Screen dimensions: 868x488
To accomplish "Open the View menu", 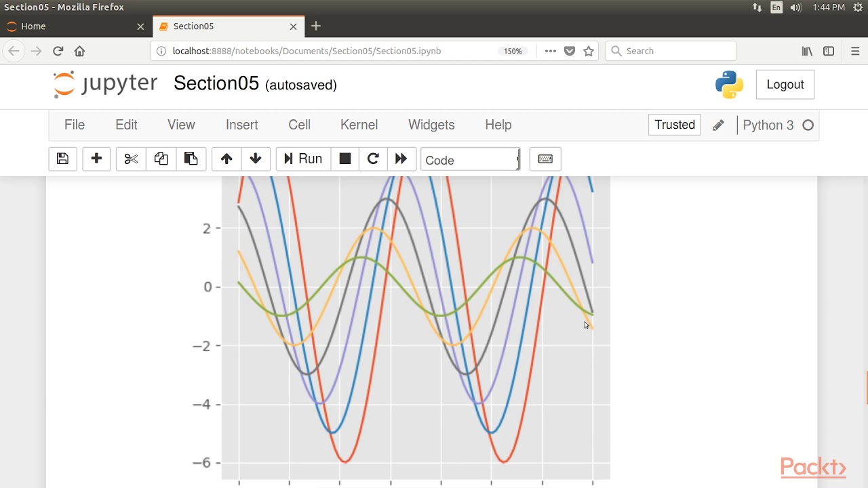I will pyautogui.click(x=181, y=125).
